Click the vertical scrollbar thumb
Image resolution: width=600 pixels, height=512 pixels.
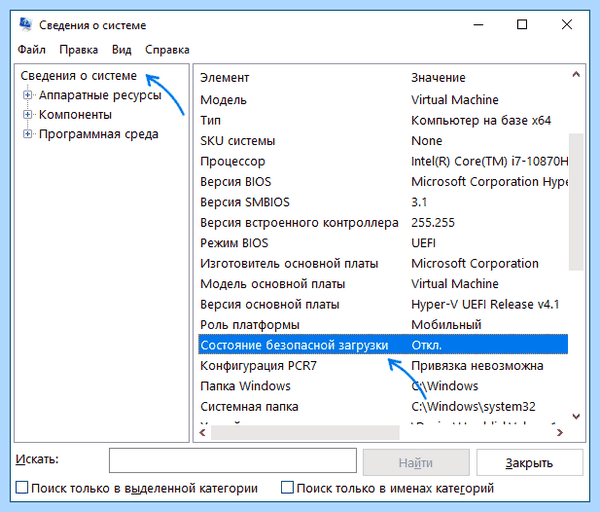(x=576, y=202)
